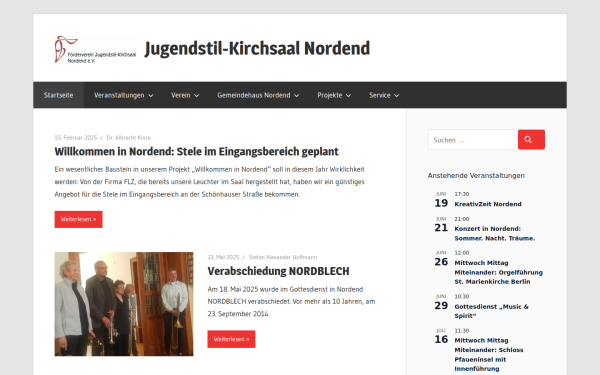Click the 17:30 event time
Image resolution: width=600 pixels, height=375 pixels.
(x=461, y=194)
